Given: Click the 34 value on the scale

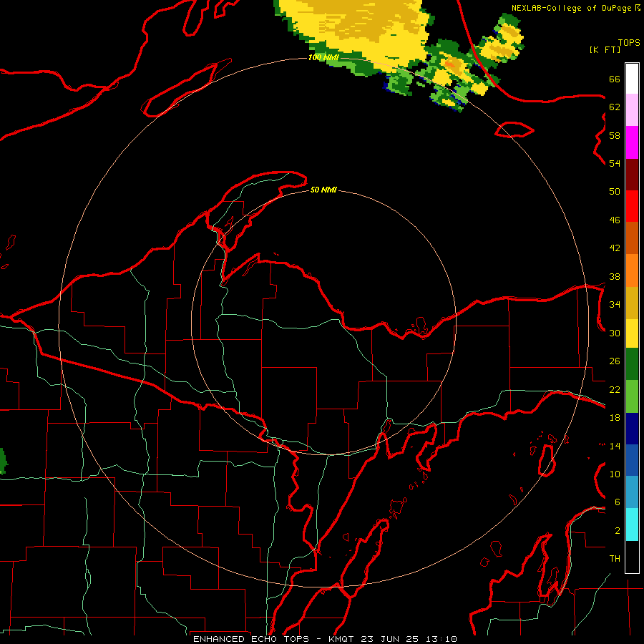Looking at the screenshot, I should pyautogui.click(x=615, y=304).
